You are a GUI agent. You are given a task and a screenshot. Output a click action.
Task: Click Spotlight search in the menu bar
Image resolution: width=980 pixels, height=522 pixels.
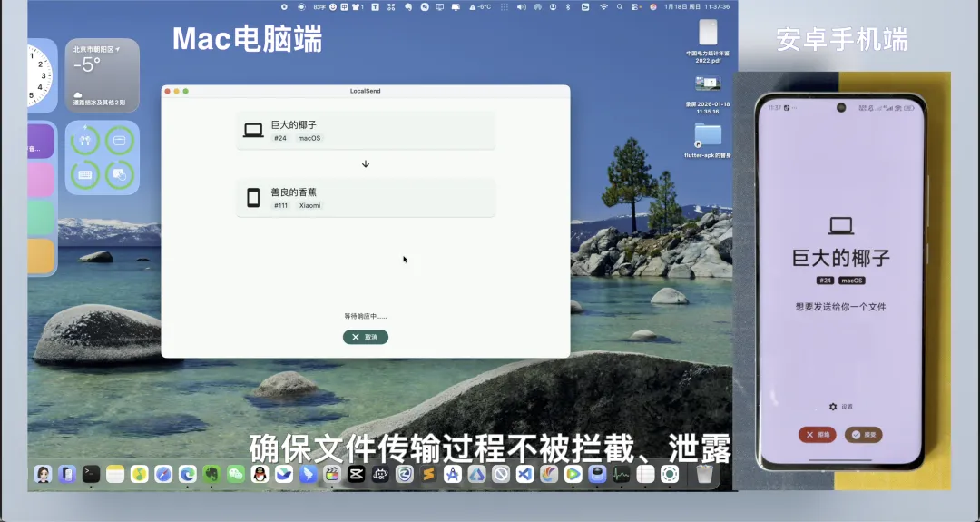coord(620,7)
